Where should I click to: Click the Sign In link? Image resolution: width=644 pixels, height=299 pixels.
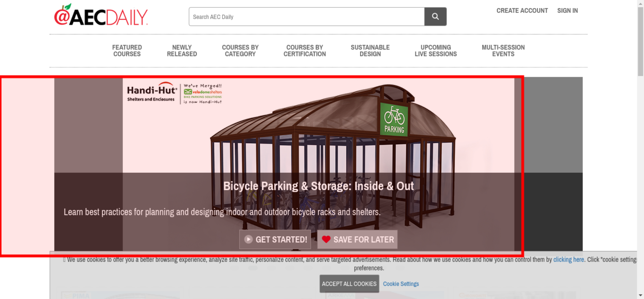(567, 11)
